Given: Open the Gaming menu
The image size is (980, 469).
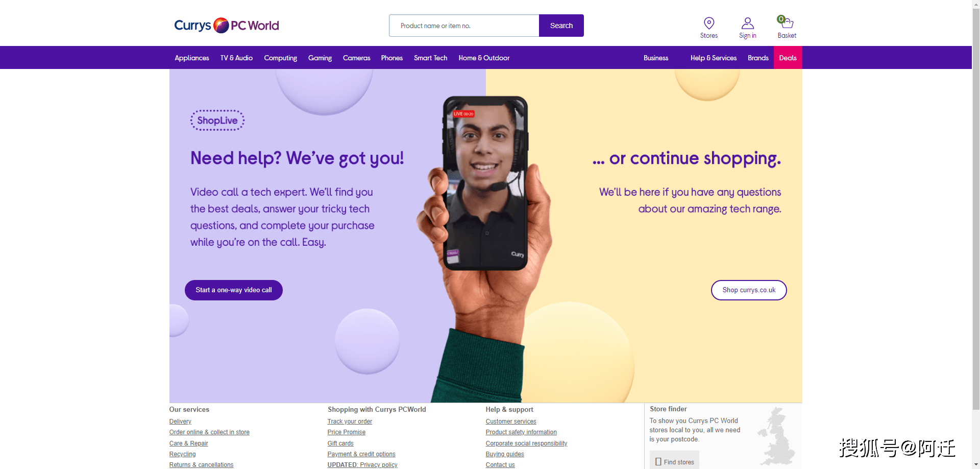Looking at the screenshot, I should click(320, 58).
